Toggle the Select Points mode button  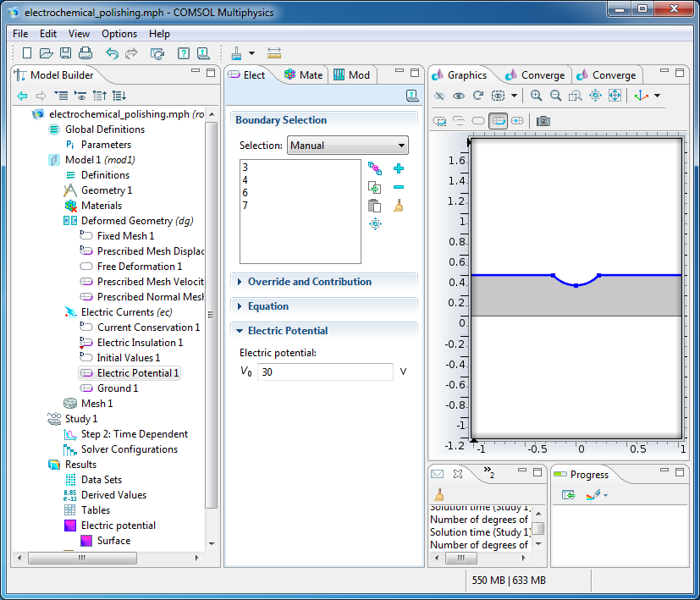point(517,121)
